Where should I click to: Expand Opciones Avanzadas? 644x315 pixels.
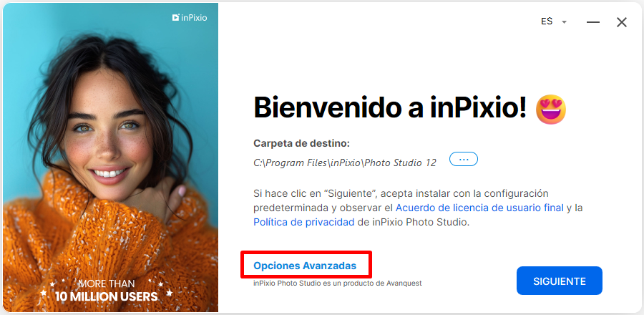pos(305,266)
